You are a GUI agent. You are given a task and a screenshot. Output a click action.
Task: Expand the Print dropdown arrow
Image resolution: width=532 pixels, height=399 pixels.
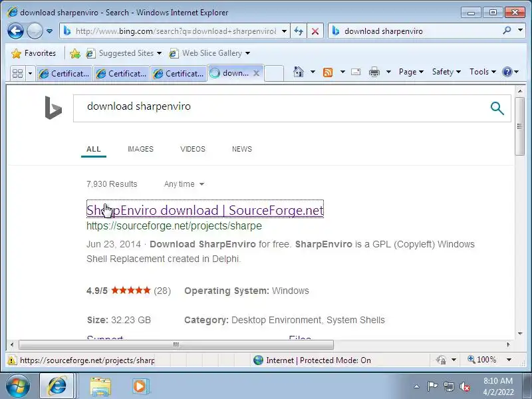(x=389, y=72)
